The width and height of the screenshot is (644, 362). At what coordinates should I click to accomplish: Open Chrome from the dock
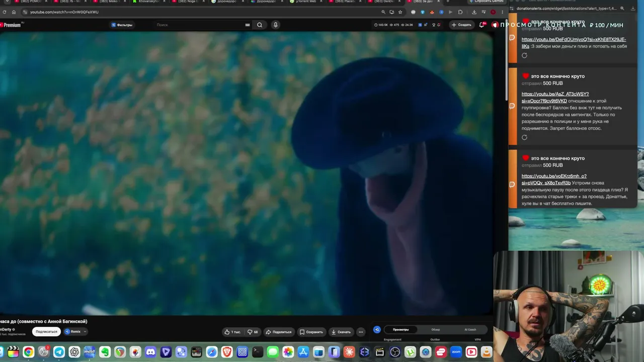(28, 352)
